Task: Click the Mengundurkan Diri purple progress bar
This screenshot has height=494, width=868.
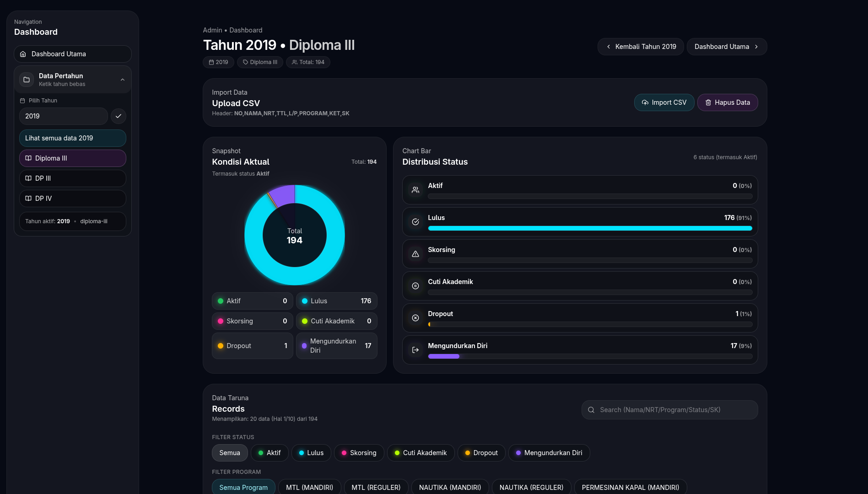Action: coord(444,356)
